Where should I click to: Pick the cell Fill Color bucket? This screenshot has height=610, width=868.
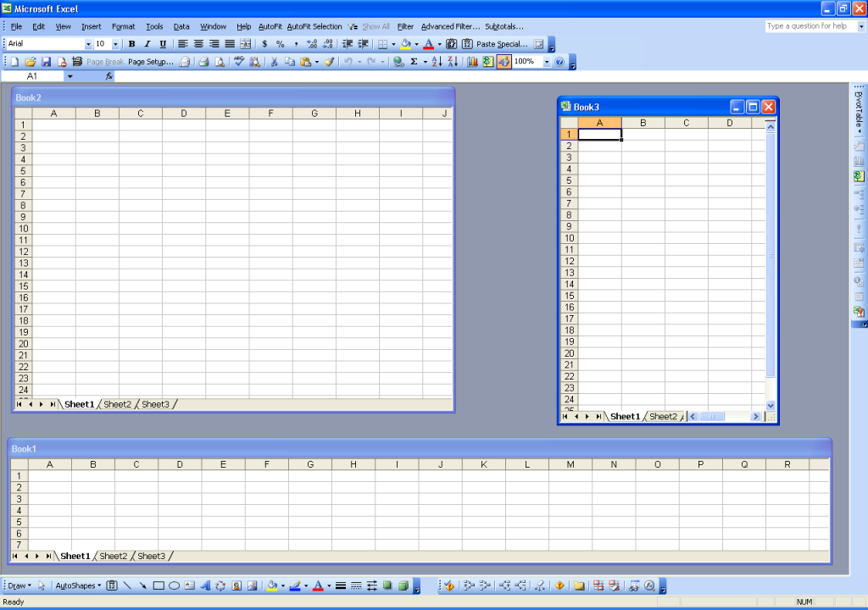point(406,44)
